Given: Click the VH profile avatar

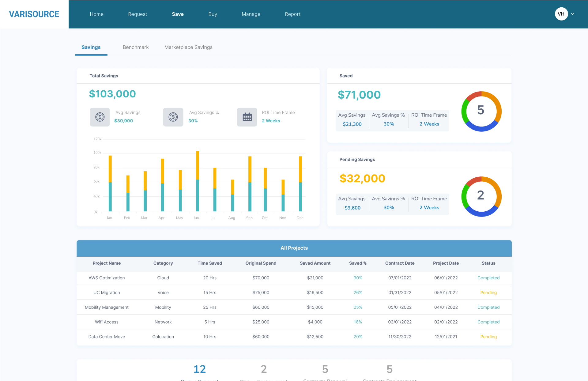Looking at the screenshot, I should click(561, 14).
